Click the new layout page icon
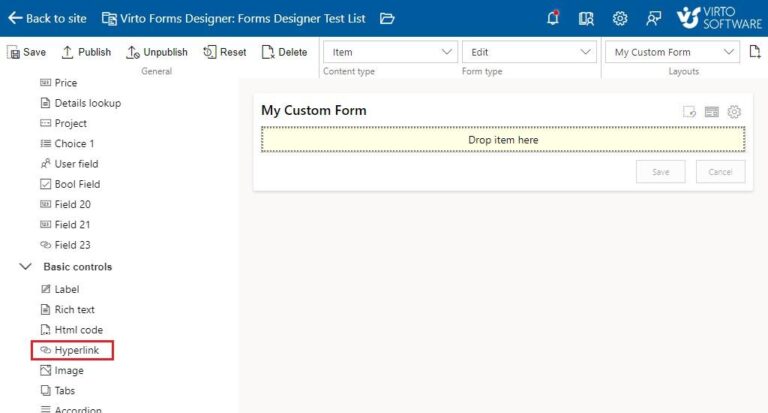768x413 pixels. [x=755, y=52]
